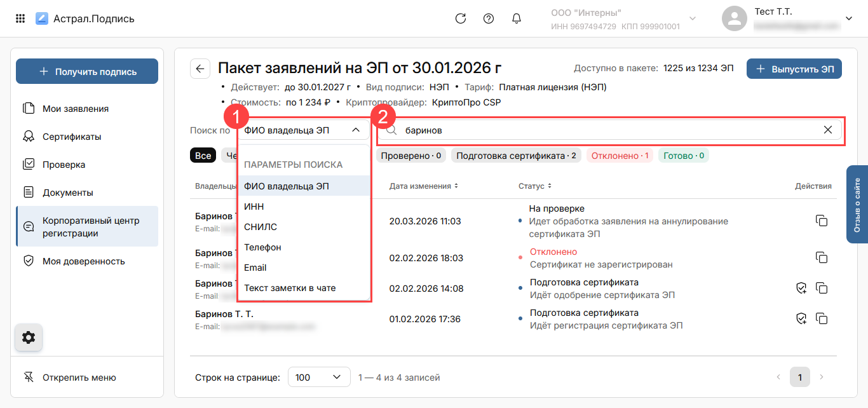Select 'СНИЛС' from search parameters list
Screen dimensions: 868x408
261,227
